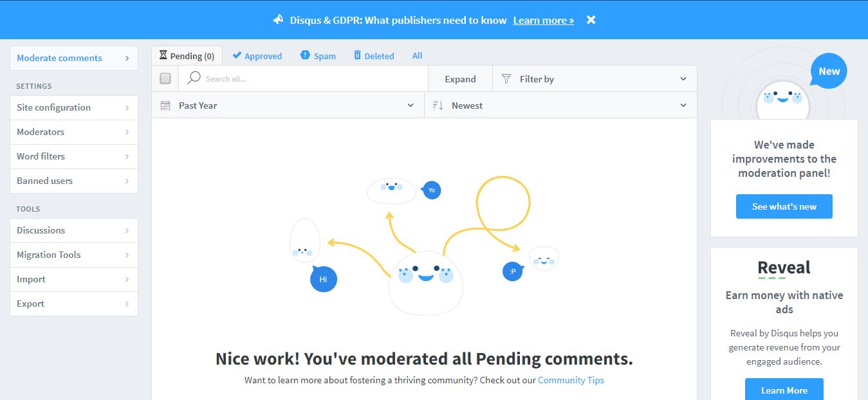868x400 pixels.
Task: Click the megaphone icon in banner
Action: pos(278,20)
